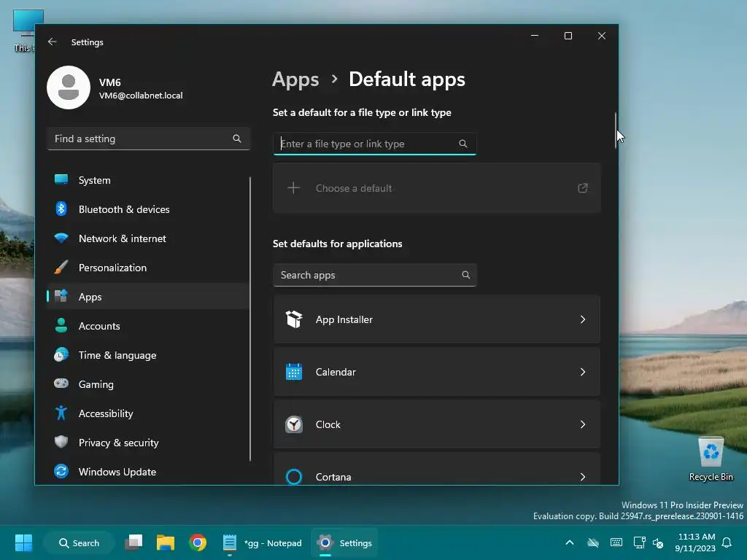This screenshot has width=747, height=560.
Task: Open Recycle Bin on desktop
Action: click(711, 459)
